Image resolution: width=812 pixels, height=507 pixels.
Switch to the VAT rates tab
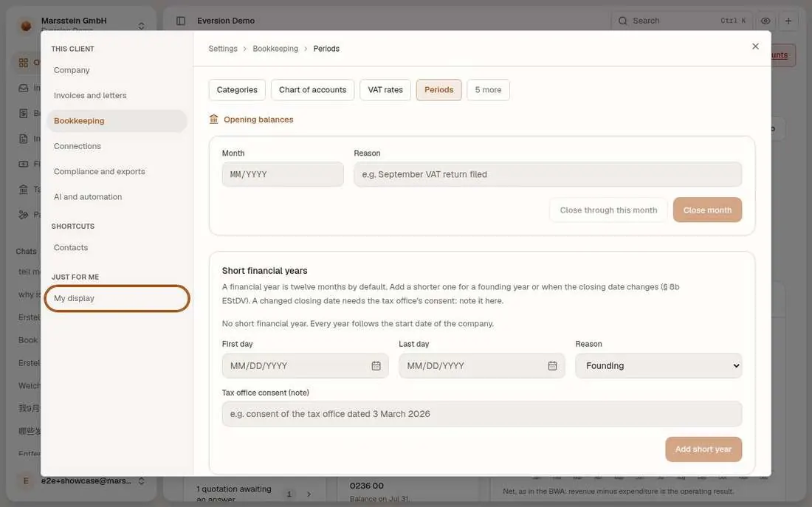(385, 89)
